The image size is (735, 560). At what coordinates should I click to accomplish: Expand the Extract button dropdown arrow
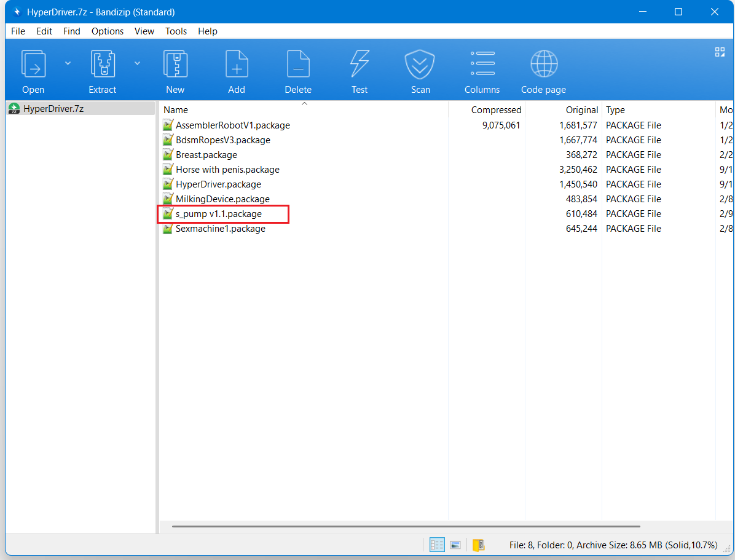coord(137,63)
